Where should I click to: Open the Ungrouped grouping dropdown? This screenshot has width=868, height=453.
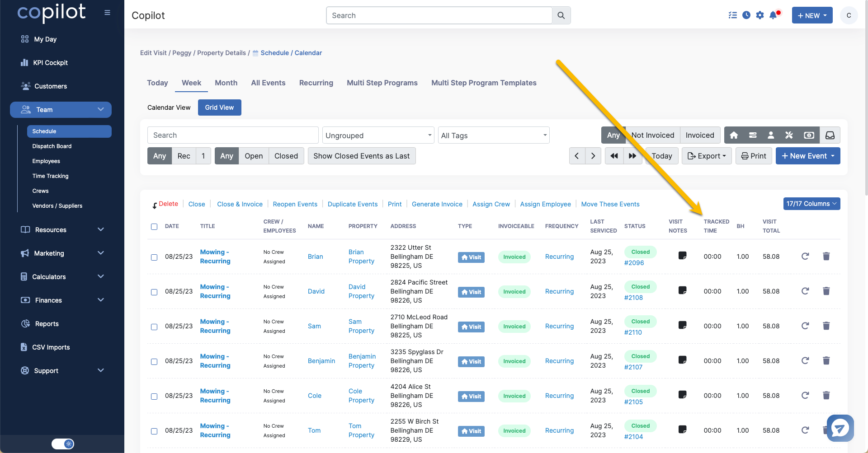click(x=378, y=135)
